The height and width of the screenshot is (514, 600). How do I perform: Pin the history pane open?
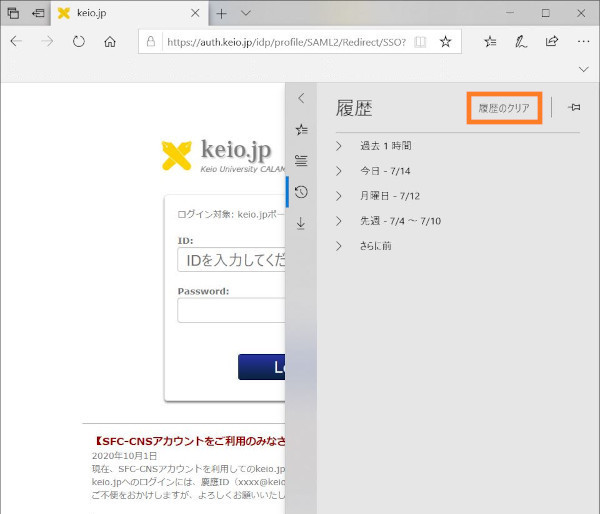pyautogui.click(x=574, y=107)
